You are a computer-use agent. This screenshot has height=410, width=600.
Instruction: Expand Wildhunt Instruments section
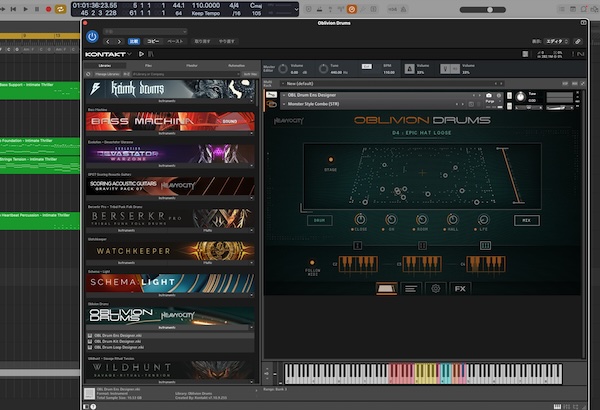click(167, 382)
